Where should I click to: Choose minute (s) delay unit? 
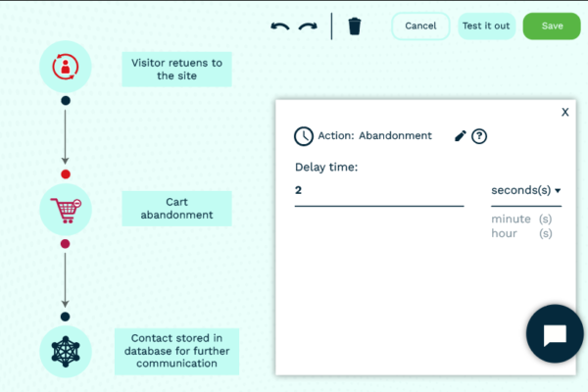[521, 219]
